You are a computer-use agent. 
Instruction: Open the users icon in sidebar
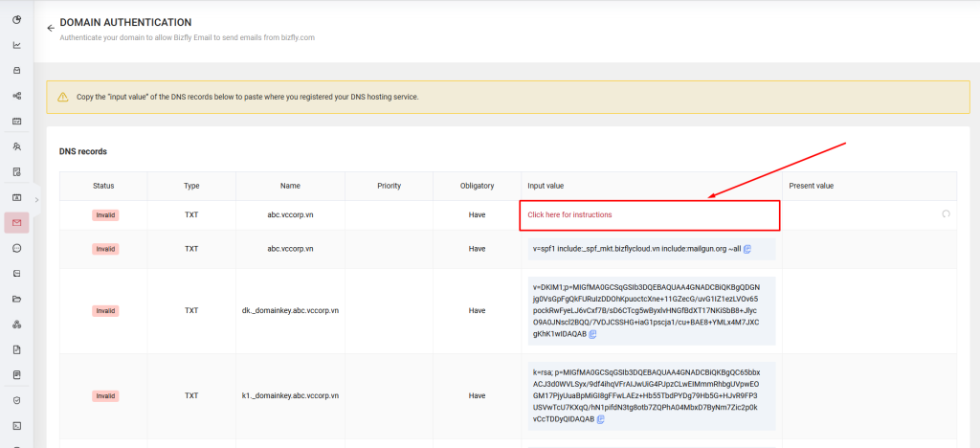[16, 146]
